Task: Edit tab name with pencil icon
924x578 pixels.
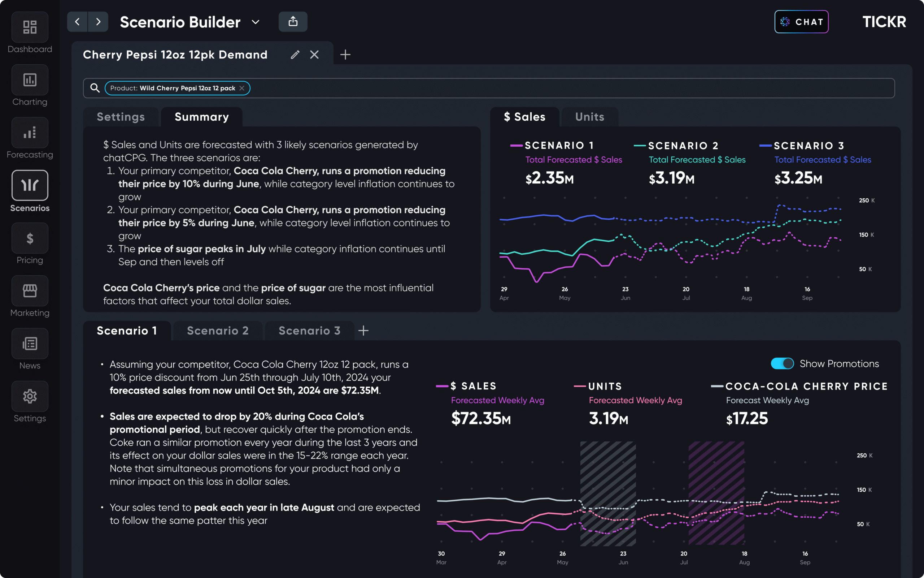Action: 295,55
